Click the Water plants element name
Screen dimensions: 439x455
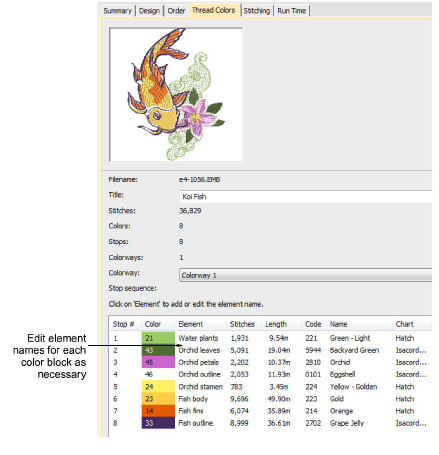[x=198, y=338]
